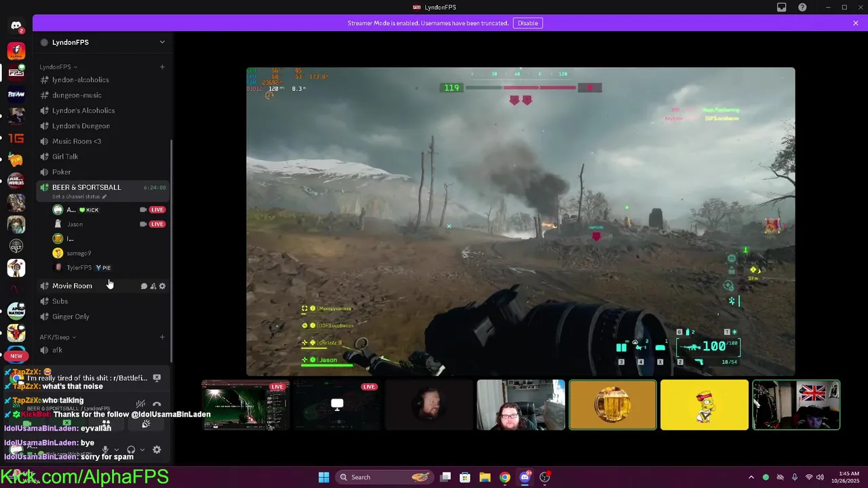Open the Cult 7 server icon
Screen dimensions: 868x488
tap(16, 246)
